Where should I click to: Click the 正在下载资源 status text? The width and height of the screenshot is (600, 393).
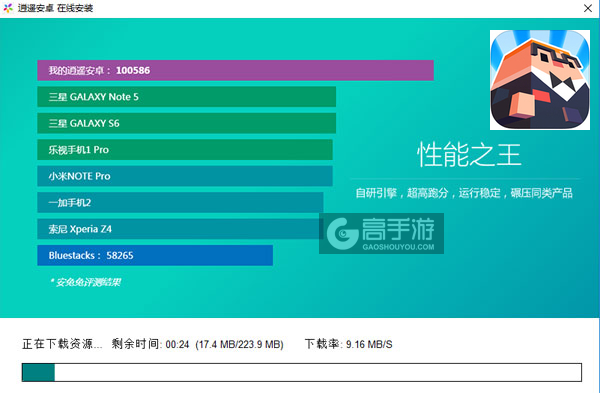click(62, 344)
